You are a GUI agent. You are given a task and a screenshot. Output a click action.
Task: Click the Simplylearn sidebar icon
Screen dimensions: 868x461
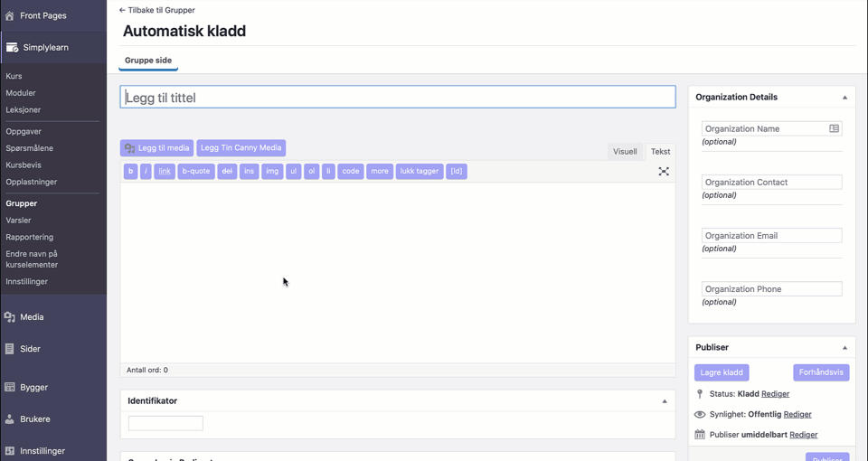pyautogui.click(x=11, y=48)
